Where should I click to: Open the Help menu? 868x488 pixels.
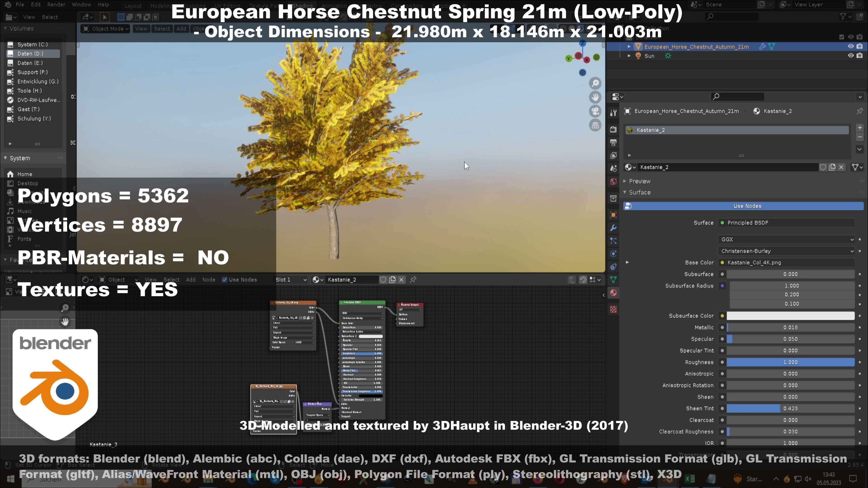coord(104,5)
